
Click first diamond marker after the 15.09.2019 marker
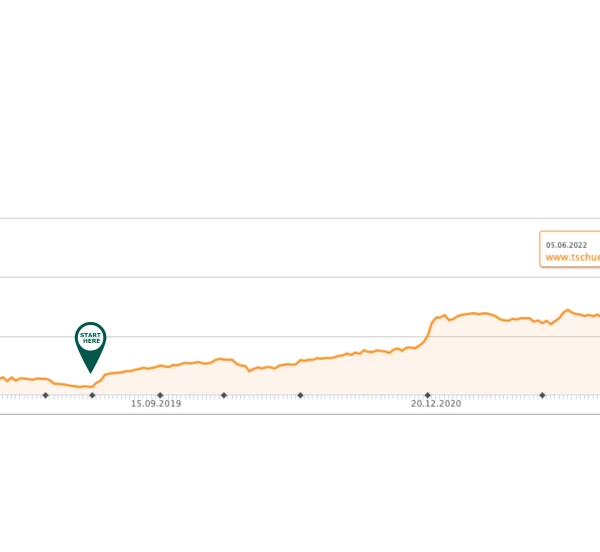[223, 395]
